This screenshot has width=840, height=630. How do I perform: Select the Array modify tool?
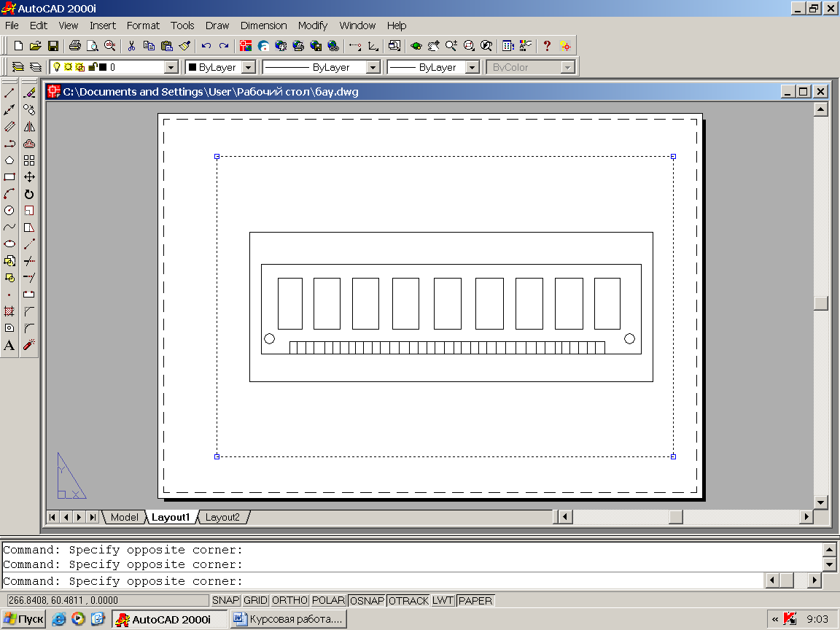[29, 160]
